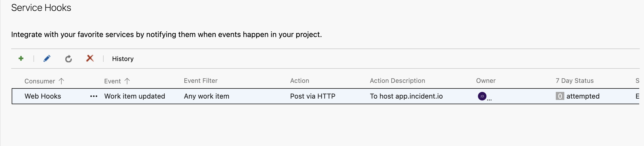Viewport: 644px width, 146px height.
Task: Click the red X delete icon
Action: coord(90,58)
